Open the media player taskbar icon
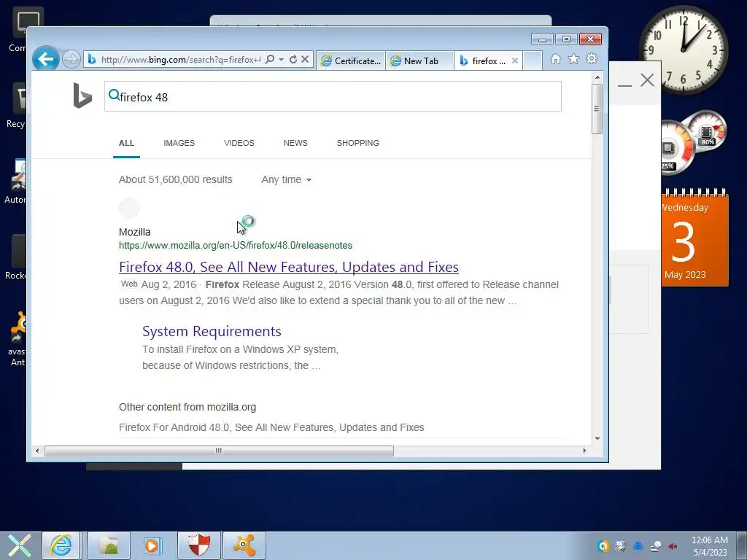The image size is (747, 560). coord(153,545)
